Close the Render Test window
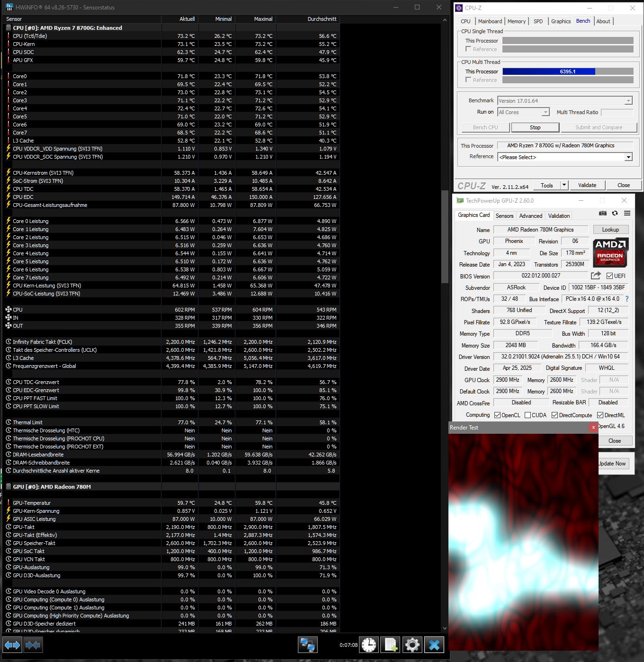Screen dimensions: 644x662 point(593,427)
